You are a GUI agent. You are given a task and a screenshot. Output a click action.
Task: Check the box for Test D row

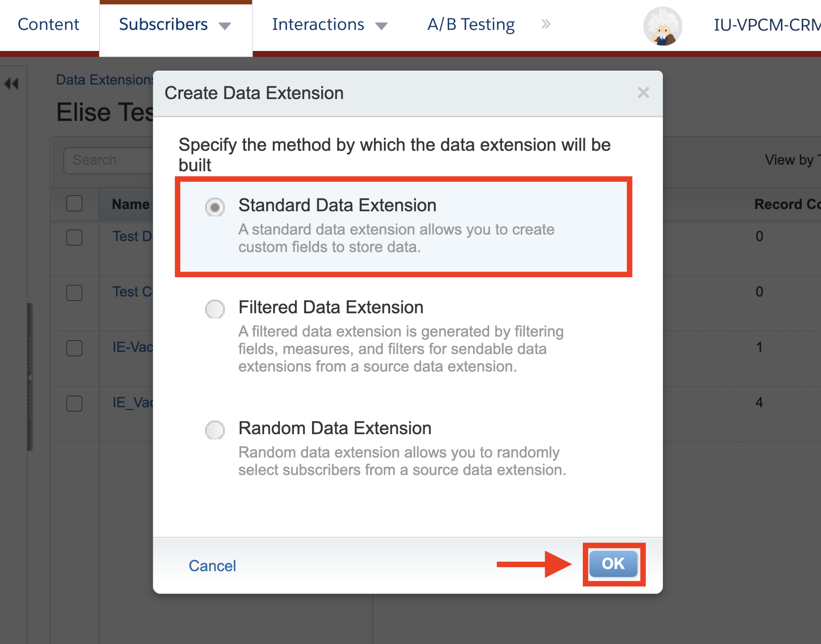coord(74,237)
